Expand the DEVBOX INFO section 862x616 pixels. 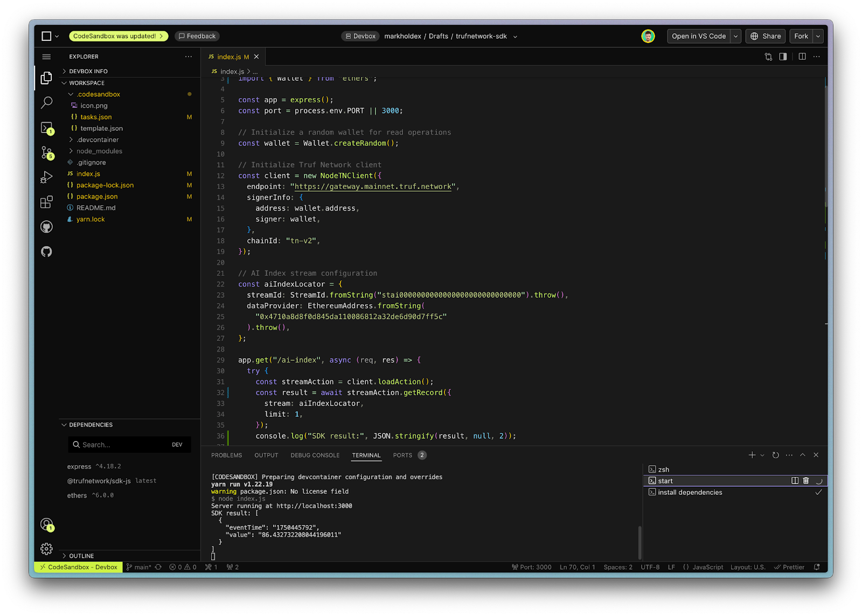click(88, 71)
